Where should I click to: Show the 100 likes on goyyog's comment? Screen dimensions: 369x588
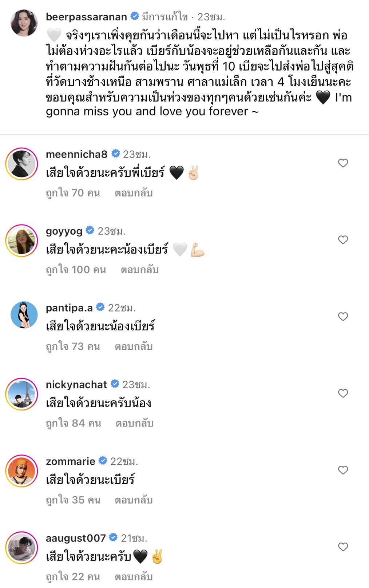[x=76, y=270]
